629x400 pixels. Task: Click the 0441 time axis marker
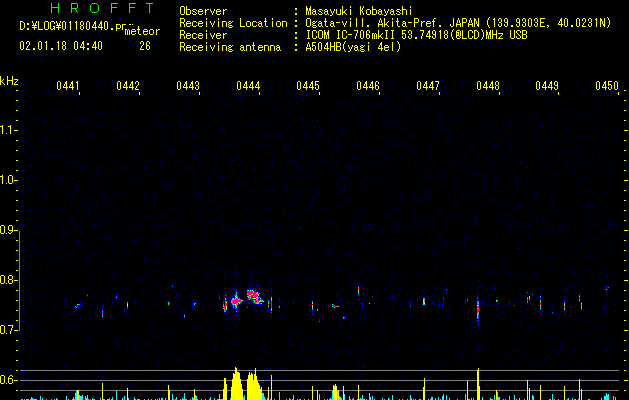[68, 85]
